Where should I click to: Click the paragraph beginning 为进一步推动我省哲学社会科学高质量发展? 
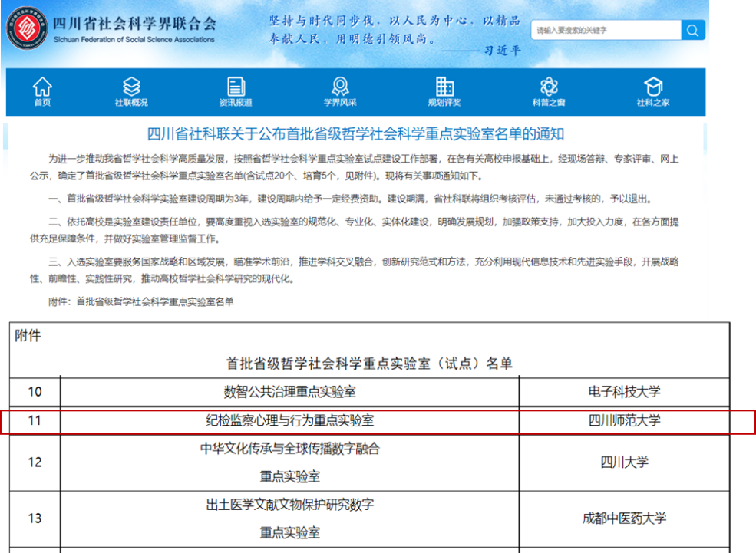(355, 167)
